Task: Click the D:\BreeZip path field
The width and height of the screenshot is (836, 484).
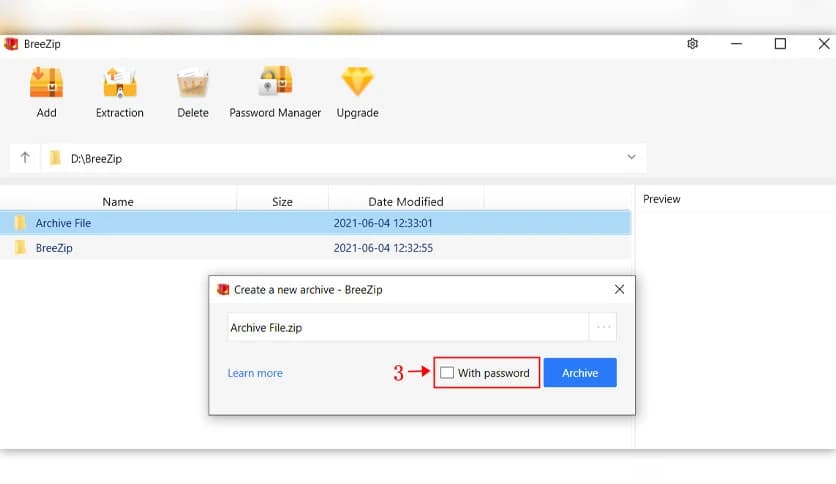Action: point(341,158)
